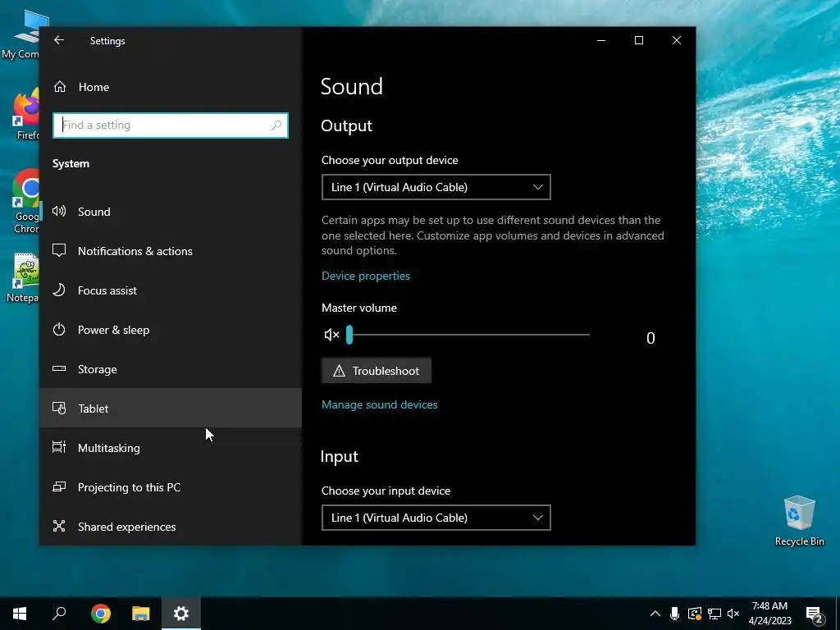Go back using the Settings back arrow
Viewport: 840px width, 630px height.
(59, 40)
